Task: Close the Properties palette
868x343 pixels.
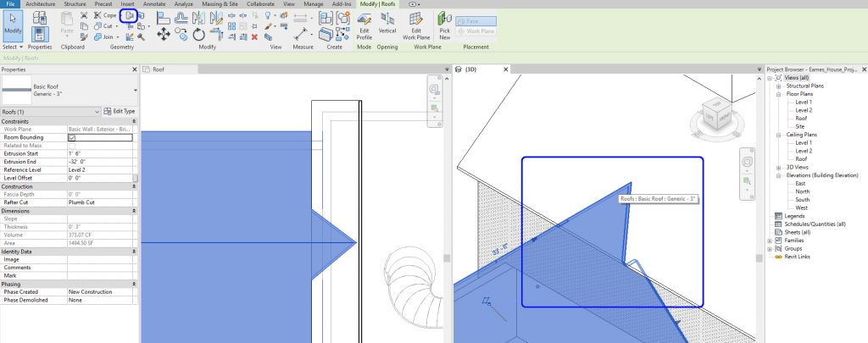Action: click(135, 69)
